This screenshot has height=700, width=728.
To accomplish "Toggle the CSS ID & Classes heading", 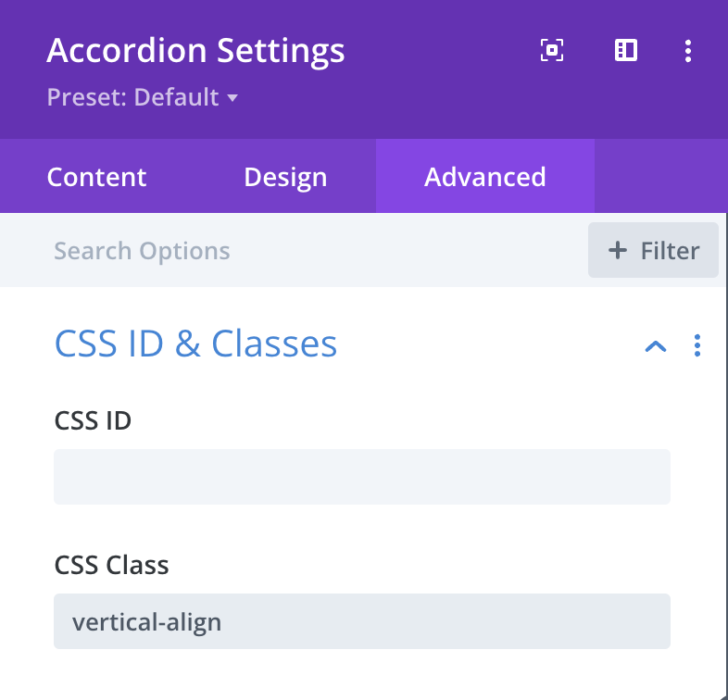I will tap(196, 344).
